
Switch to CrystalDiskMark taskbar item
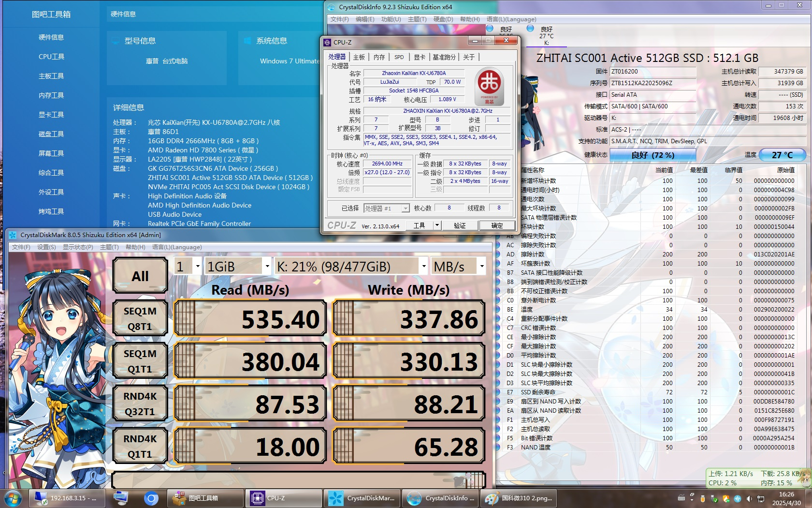click(362, 498)
